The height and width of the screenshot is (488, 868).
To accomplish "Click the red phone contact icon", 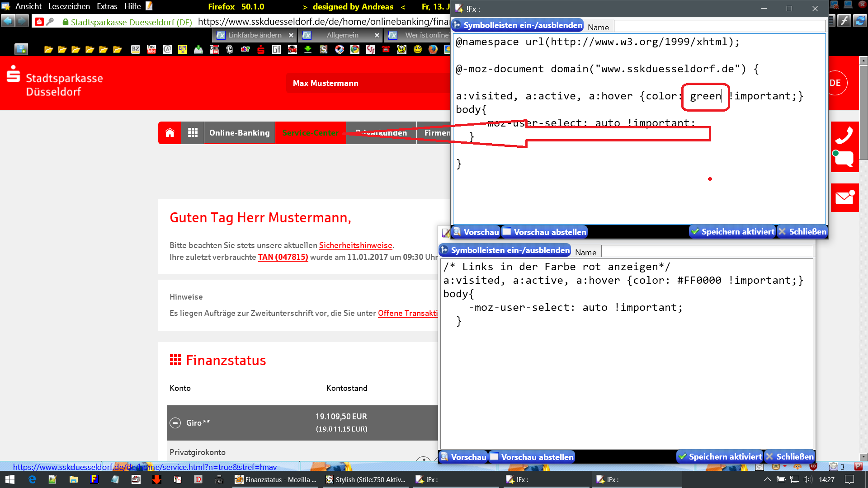I will (844, 135).
